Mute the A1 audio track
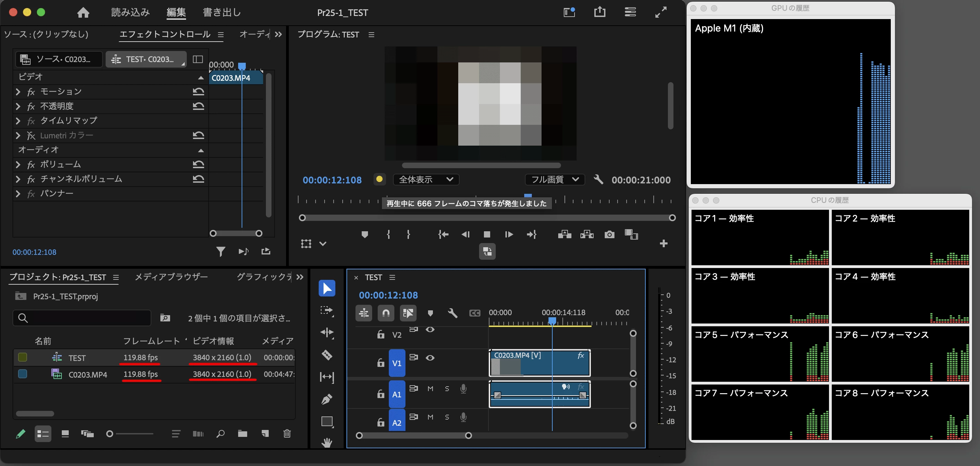This screenshot has width=980, height=466. (x=430, y=388)
